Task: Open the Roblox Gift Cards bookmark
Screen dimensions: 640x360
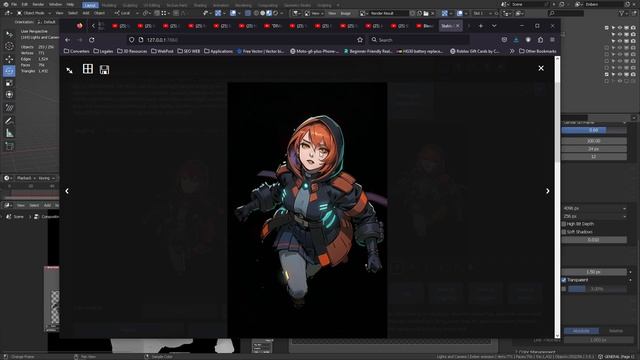Action: 475,51
